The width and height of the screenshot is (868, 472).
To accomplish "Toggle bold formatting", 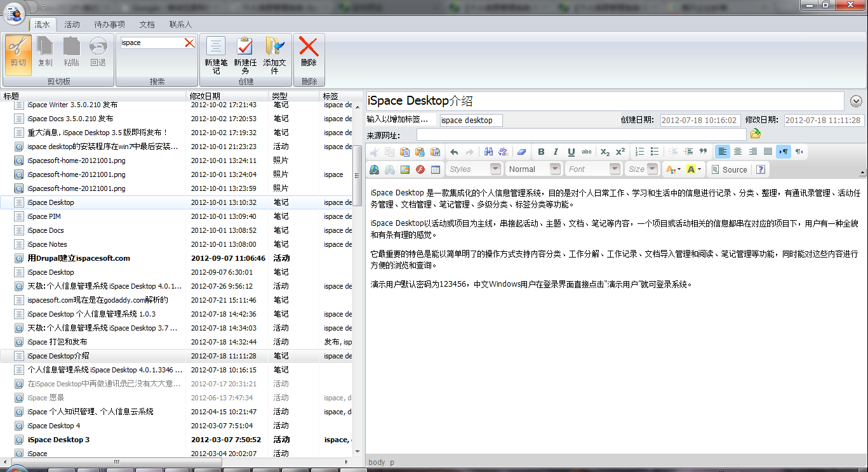I will 541,152.
